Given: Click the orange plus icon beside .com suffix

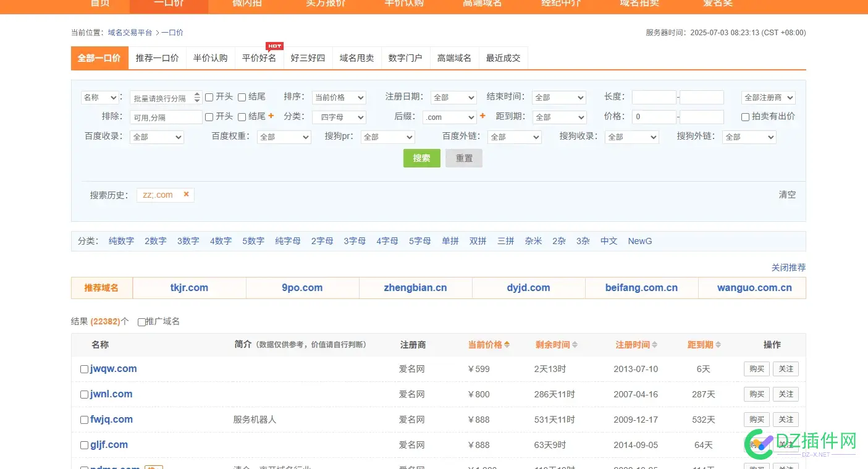Looking at the screenshot, I should pos(482,117).
